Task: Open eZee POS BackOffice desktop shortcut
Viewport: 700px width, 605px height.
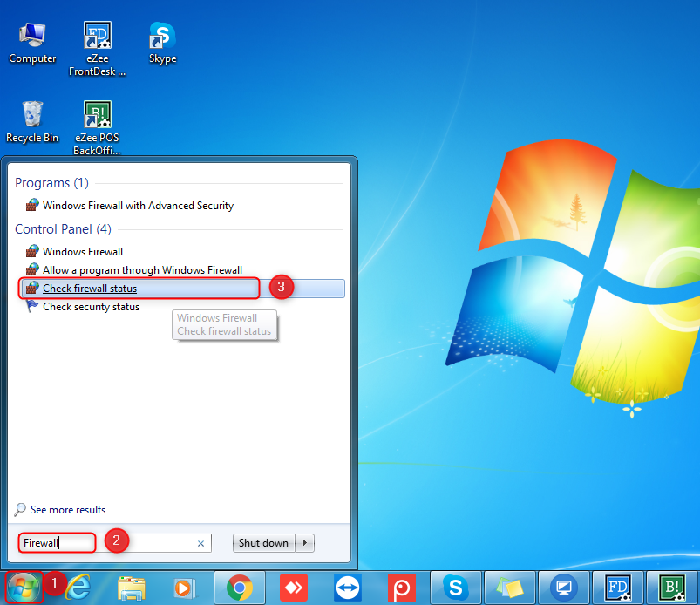Action: (x=98, y=128)
